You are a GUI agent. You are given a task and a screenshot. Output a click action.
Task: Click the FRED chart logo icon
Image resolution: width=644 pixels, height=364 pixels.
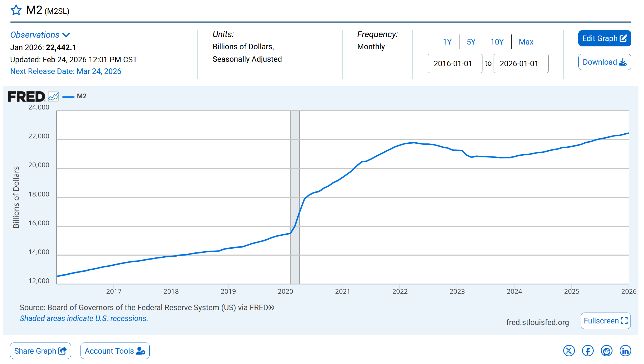click(x=53, y=97)
